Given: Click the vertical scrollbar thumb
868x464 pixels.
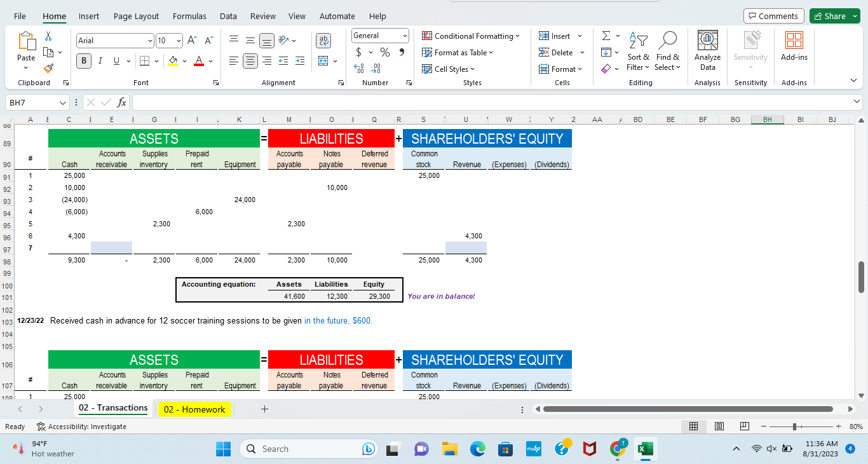Looking at the screenshot, I should (861, 276).
